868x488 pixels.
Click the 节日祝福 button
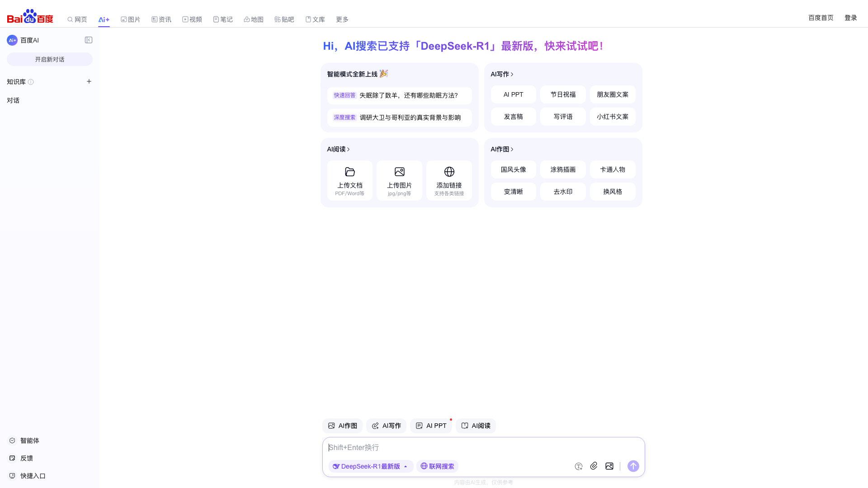pyautogui.click(x=563, y=94)
